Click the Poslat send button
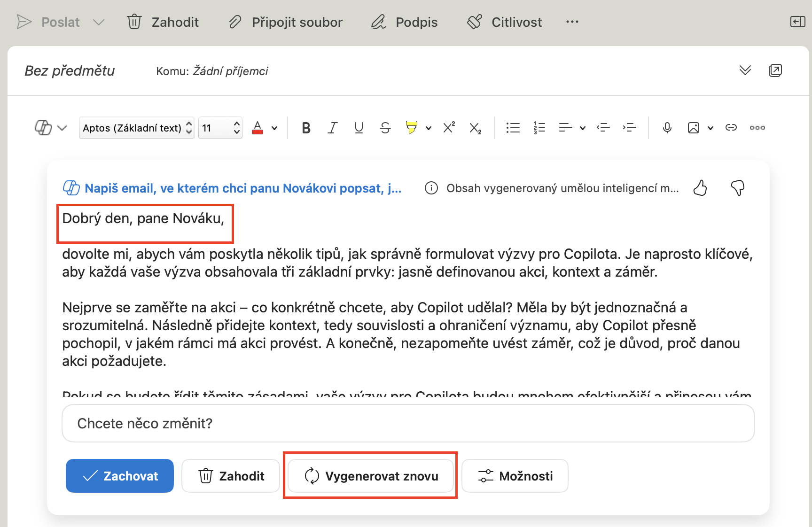 pos(48,22)
